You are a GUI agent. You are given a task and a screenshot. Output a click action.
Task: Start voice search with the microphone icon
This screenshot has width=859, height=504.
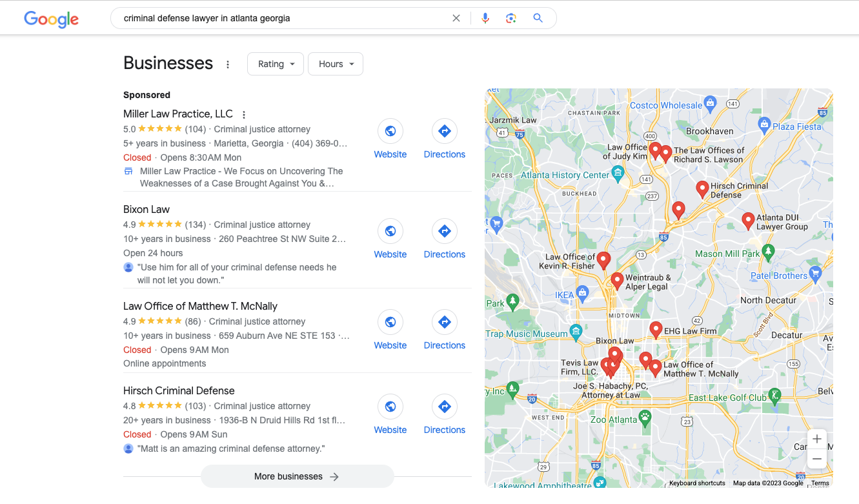coord(485,18)
